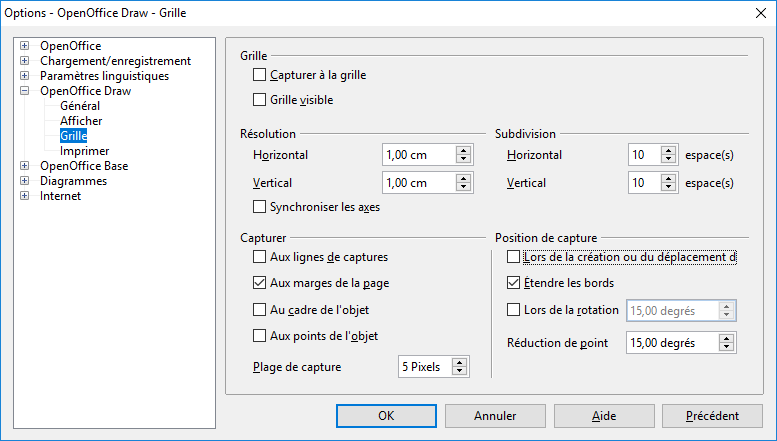Select Général under OpenOffice Draw

point(80,106)
